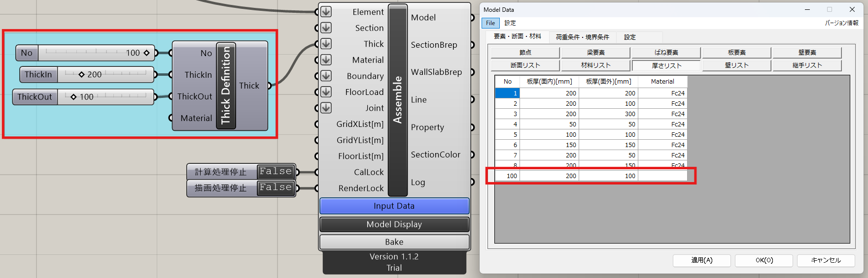Toggle the 計算処理停止 False value

[276, 171]
